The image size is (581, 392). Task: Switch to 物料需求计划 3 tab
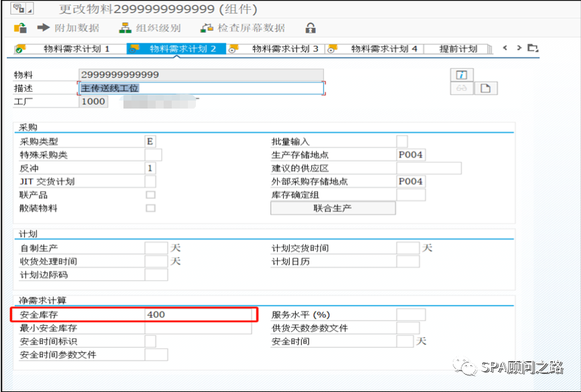click(276, 49)
